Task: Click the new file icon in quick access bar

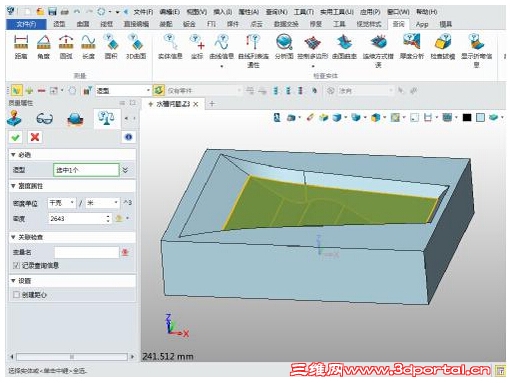Action: click(28, 12)
